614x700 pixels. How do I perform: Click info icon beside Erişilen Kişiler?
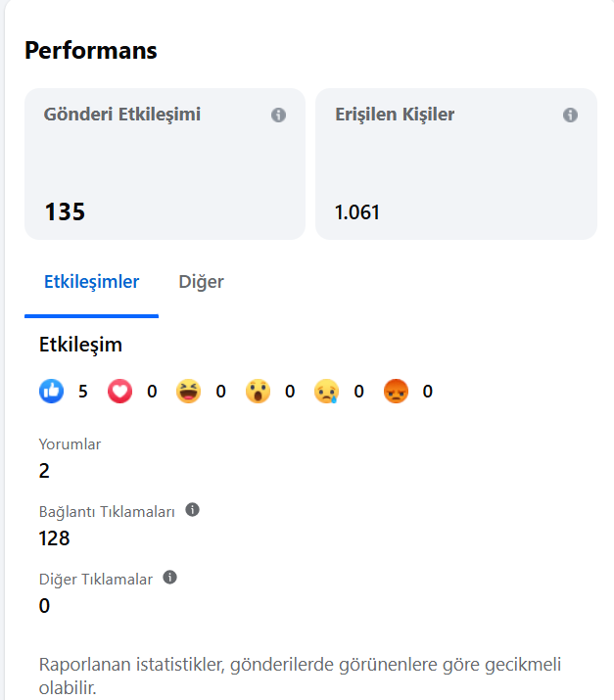[570, 115]
